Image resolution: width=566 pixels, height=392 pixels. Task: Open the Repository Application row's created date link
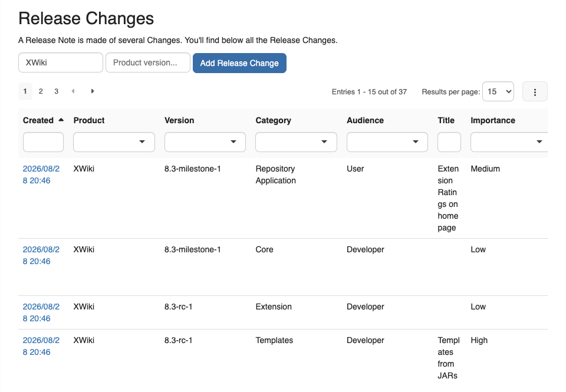point(41,174)
